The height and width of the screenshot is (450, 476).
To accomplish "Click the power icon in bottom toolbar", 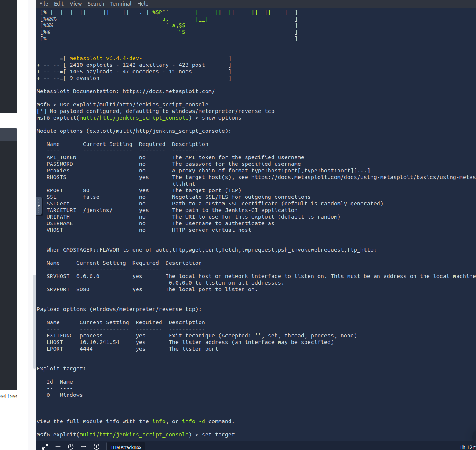I will click(x=71, y=447).
